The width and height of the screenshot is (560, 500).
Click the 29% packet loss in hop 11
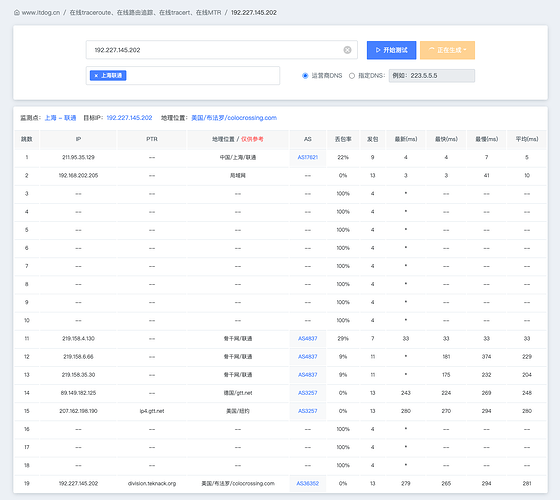pos(343,339)
